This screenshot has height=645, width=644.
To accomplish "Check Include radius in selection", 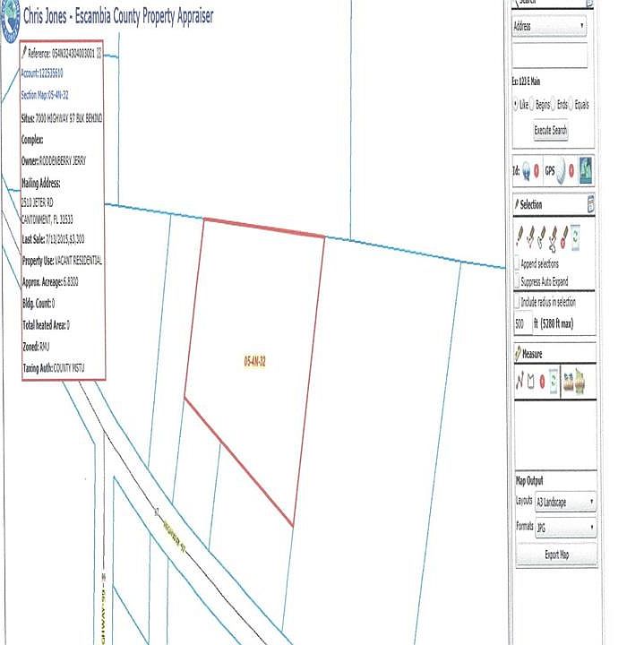I will point(517,302).
